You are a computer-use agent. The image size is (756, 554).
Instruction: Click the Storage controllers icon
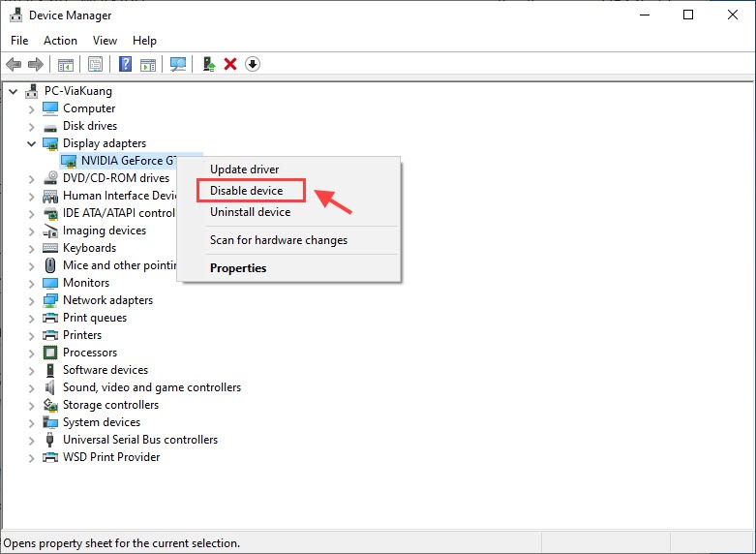(50, 405)
